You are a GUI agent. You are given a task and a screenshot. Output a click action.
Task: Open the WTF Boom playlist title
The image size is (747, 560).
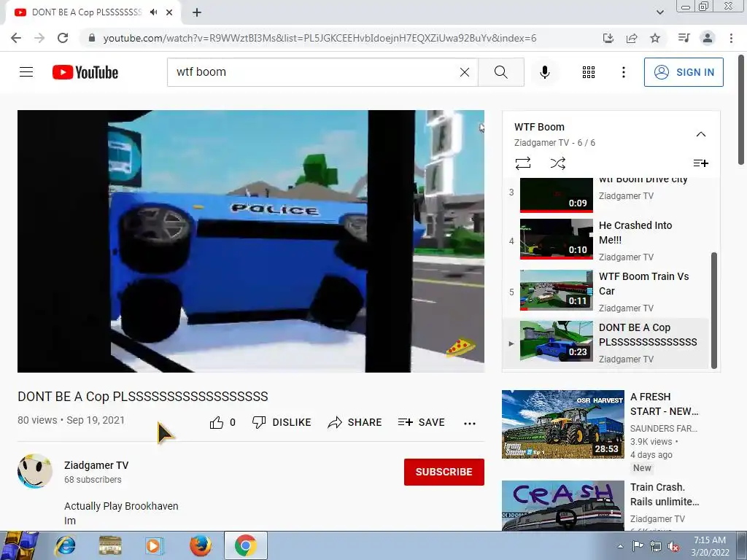coord(539,127)
